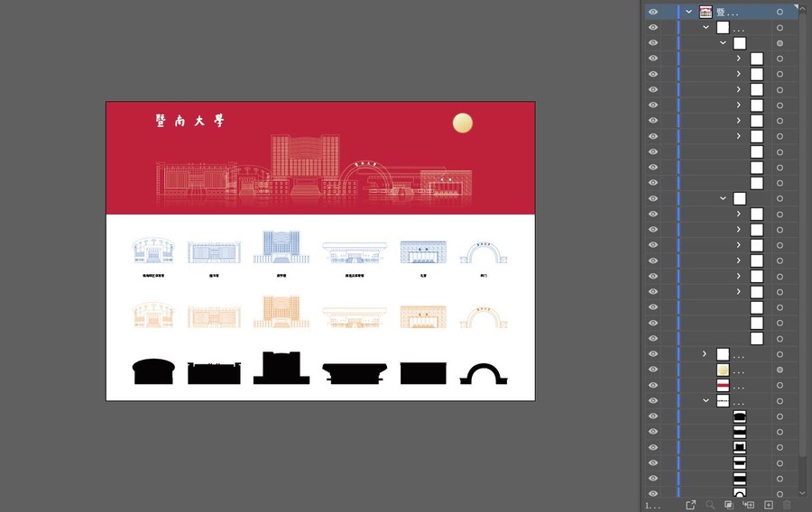Viewport: 812px width, 512px height.
Task: Click the Collect for Export icon
Action: [690, 505]
